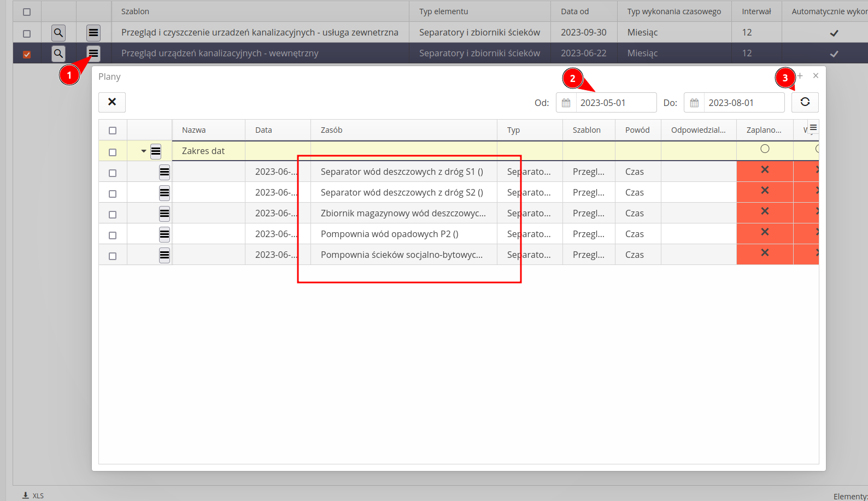
Task: Click the red Zaplanowane cell for Zbiornik magazynowy
Action: tap(765, 212)
